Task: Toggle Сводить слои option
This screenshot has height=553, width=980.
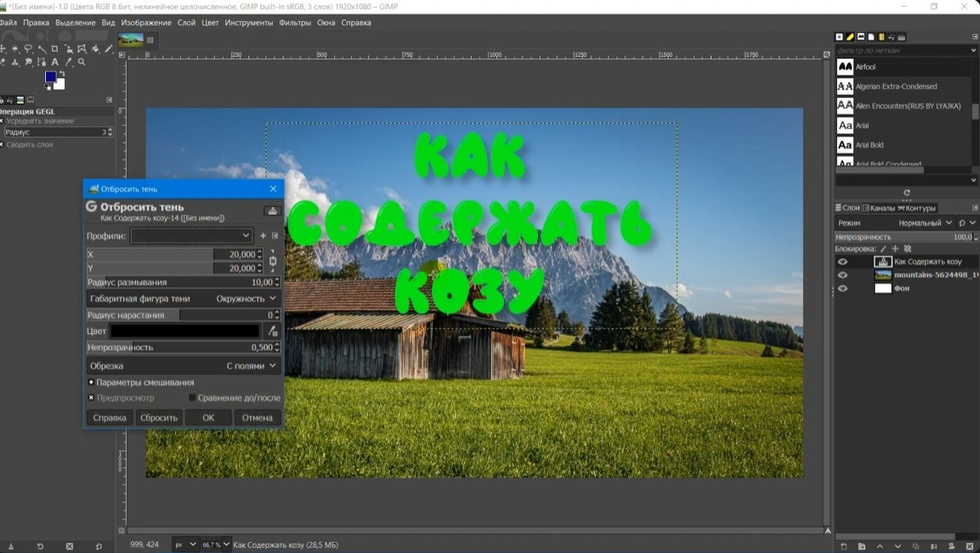Action: click(x=2, y=144)
